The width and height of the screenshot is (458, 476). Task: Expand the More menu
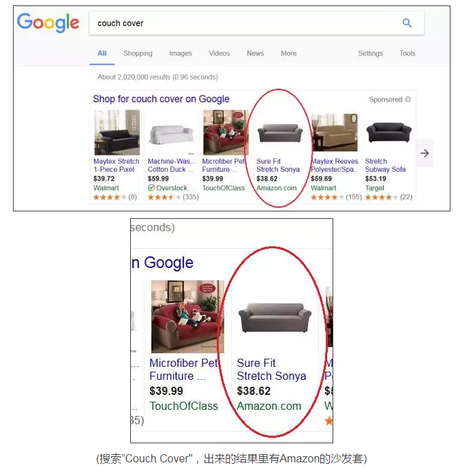click(x=288, y=53)
